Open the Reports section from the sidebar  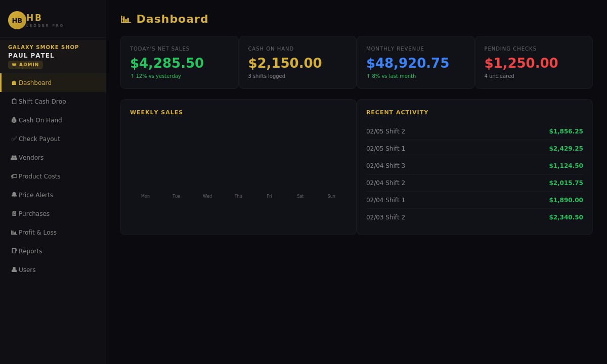pos(30,251)
